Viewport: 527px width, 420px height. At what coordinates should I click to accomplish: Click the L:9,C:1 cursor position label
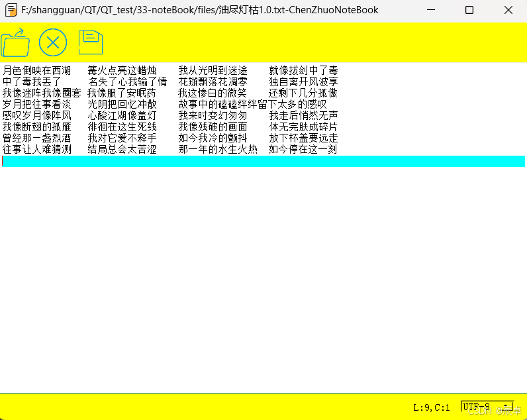tap(432, 407)
